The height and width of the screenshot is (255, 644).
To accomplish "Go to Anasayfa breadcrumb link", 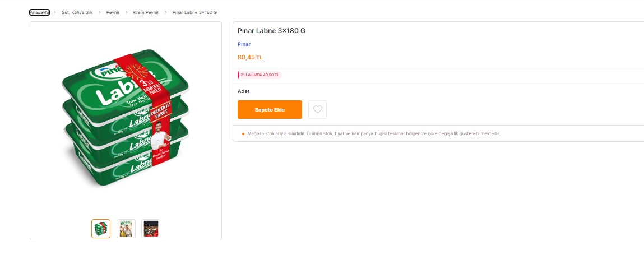I will tap(39, 12).
